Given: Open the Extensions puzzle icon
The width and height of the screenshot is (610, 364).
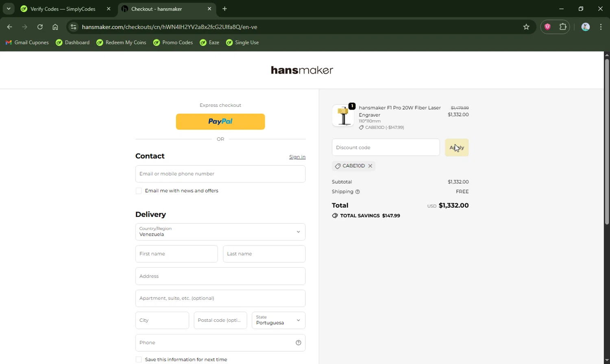Looking at the screenshot, I should point(563,27).
